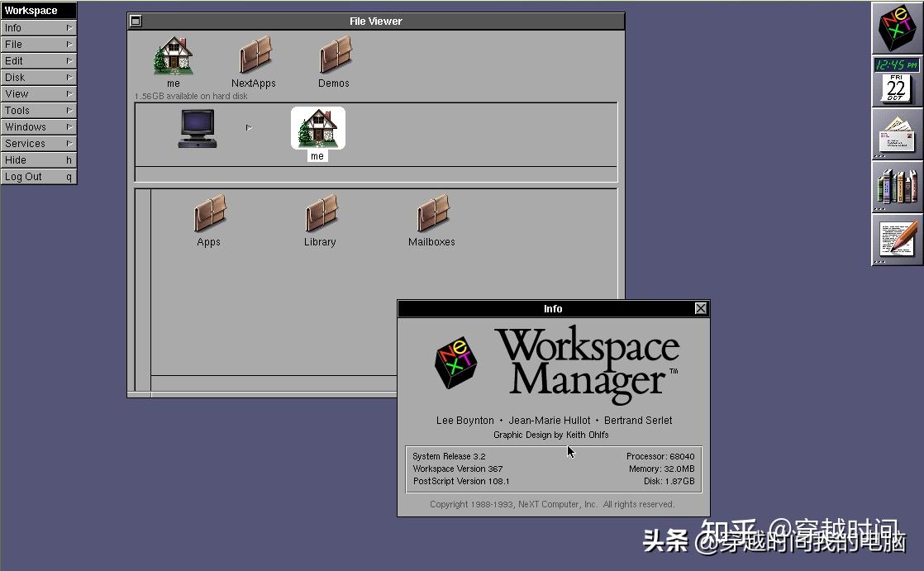Click 'Memory: 32.0MB' text
Viewport: 924px width, 571px height.
coord(662,469)
